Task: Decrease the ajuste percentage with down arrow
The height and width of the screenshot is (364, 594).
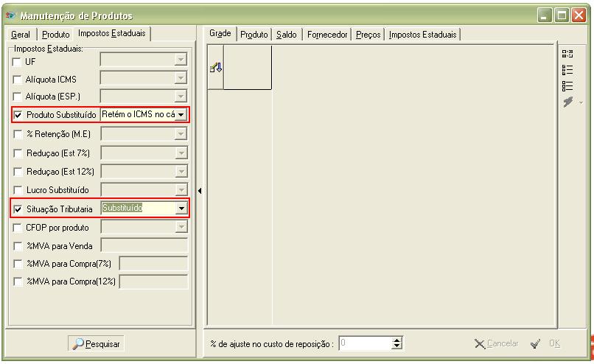Action: point(396,346)
